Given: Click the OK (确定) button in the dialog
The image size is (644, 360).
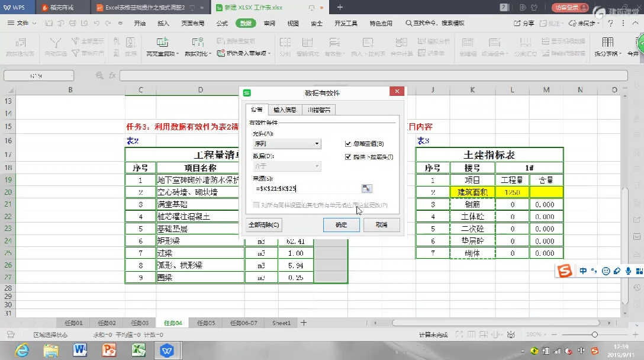Looking at the screenshot, I should [x=342, y=225].
